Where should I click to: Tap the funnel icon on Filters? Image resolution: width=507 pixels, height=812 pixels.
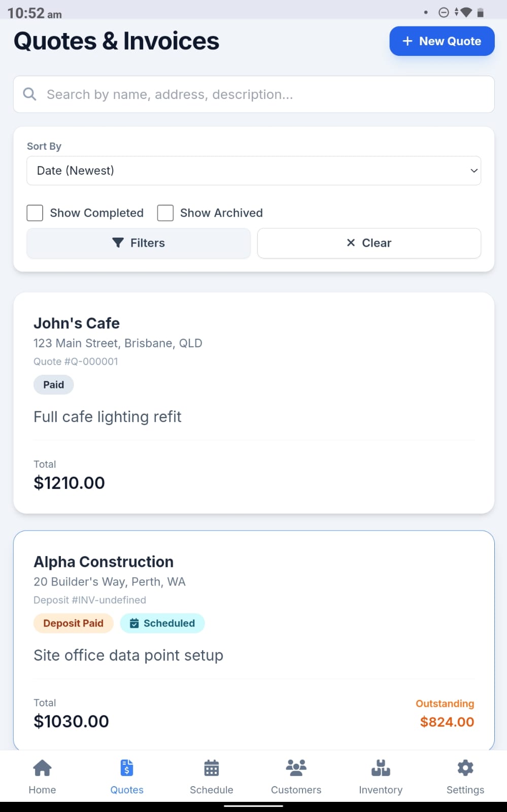118,243
